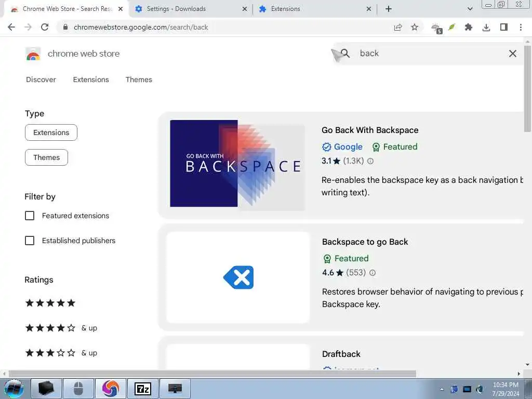The height and width of the screenshot is (399, 532).
Task: Open the umbrella extension with 5 badge
Action: point(436,28)
